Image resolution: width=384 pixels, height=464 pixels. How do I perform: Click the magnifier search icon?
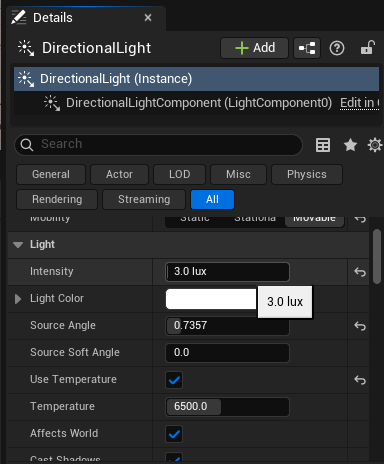(27, 145)
